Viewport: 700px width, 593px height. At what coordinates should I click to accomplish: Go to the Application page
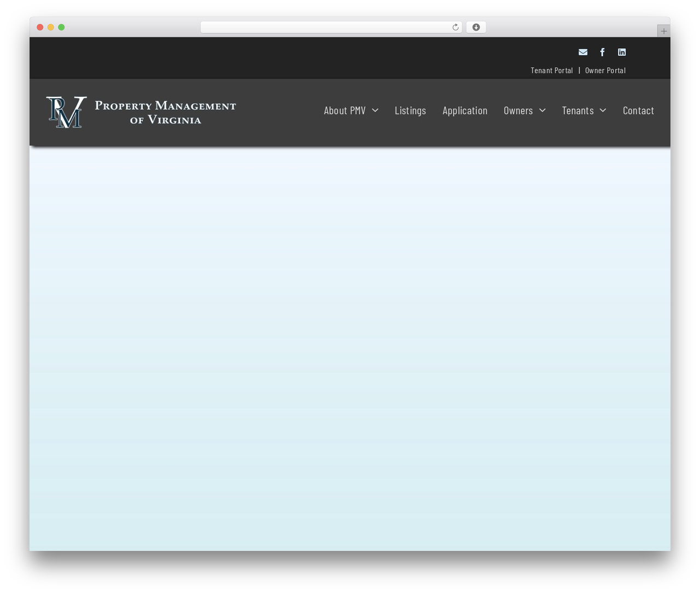click(465, 111)
